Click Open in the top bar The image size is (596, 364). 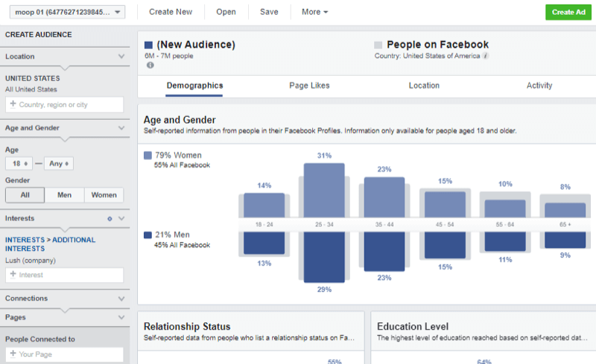(226, 12)
